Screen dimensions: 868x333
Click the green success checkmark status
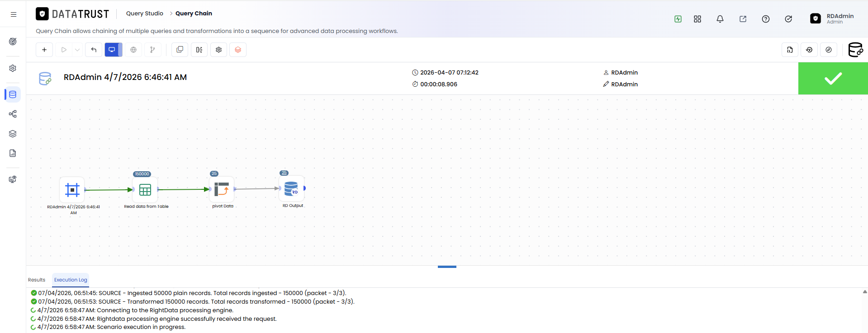coord(833,79)
